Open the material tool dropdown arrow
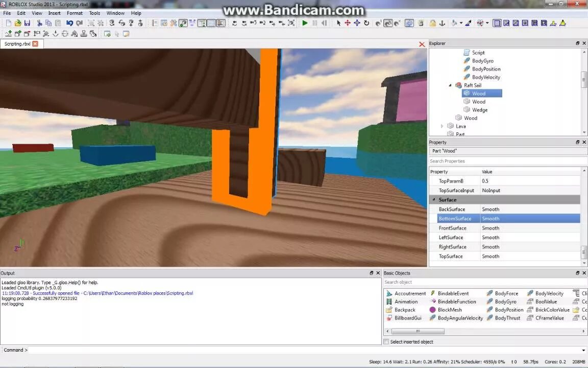Screen dimensions: 588x368 pyautogui.click(x=487, y=23)
